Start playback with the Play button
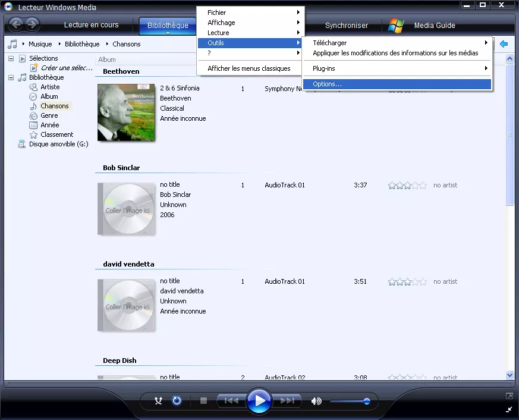Image resolution: width=519 pixels, height=420 pixels. [259, 401]
